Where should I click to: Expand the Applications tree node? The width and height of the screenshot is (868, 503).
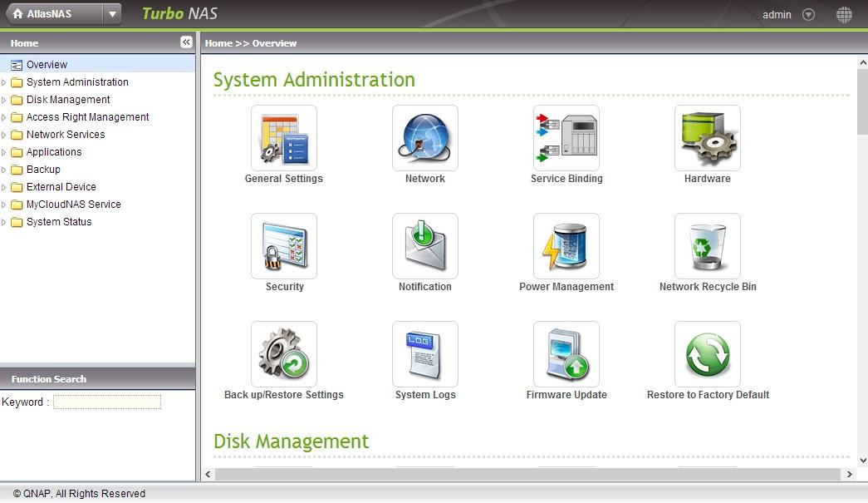pos(4,152)
